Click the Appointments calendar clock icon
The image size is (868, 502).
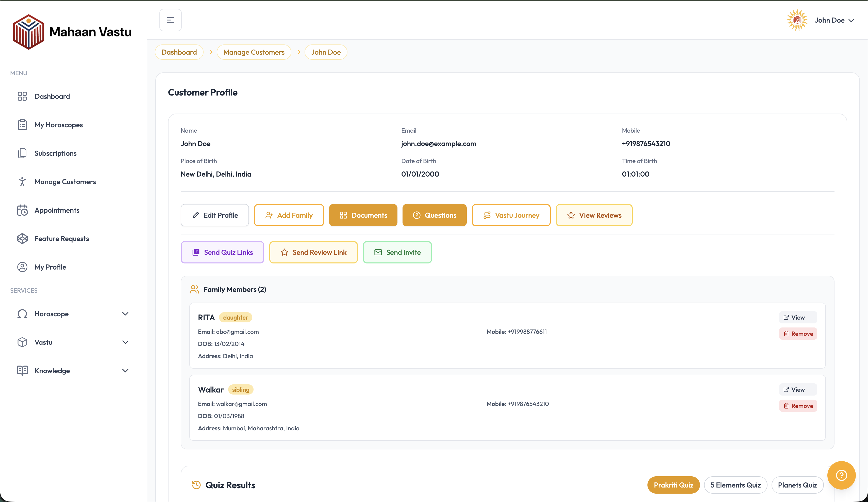[22, 210]
